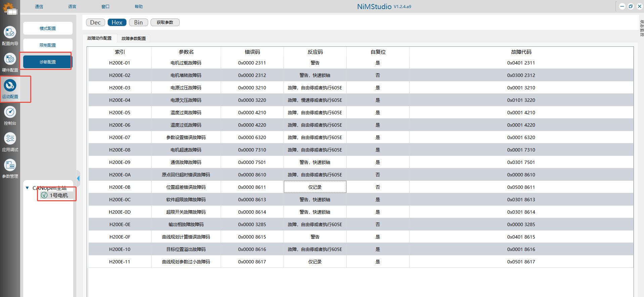This screenshot has width=644, height=297.
Task: Click the 故障代码 column header
Action: point(521,52)
